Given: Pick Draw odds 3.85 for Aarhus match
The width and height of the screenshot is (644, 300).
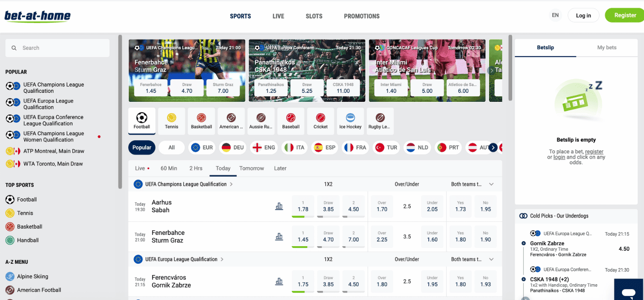Looking at the screenshot, I should point(329,206).
